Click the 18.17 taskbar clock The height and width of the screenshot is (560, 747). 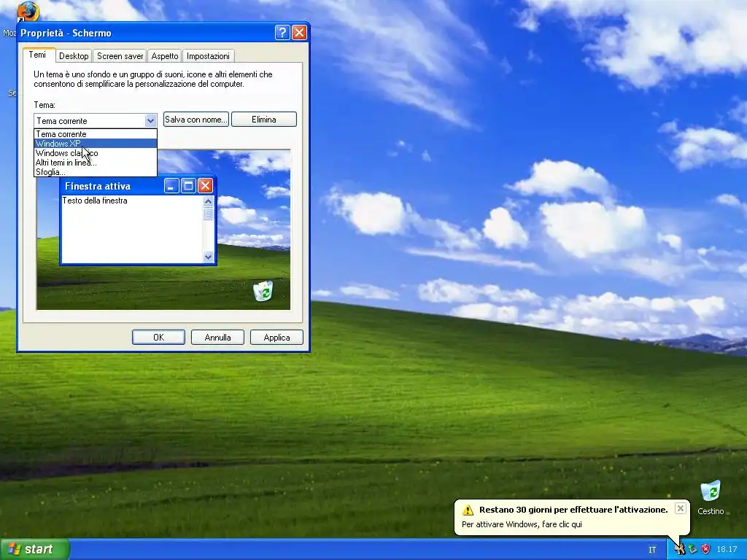coord(727,550)
